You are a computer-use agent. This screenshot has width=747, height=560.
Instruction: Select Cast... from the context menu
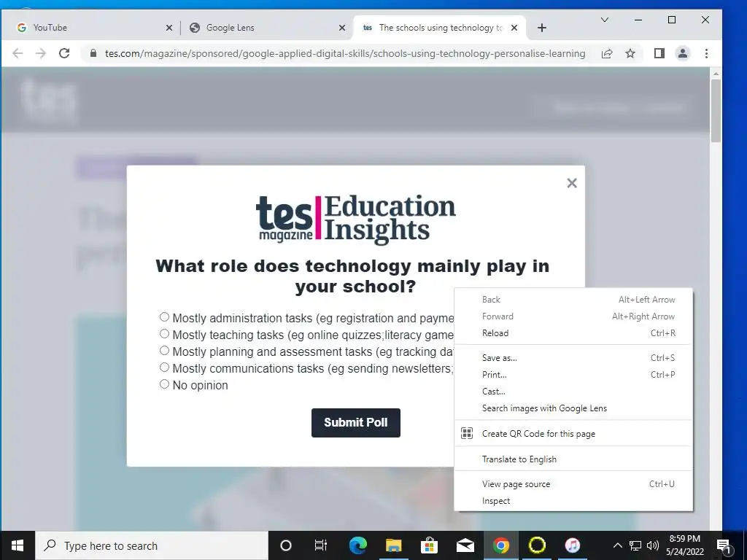coord(573,392)
